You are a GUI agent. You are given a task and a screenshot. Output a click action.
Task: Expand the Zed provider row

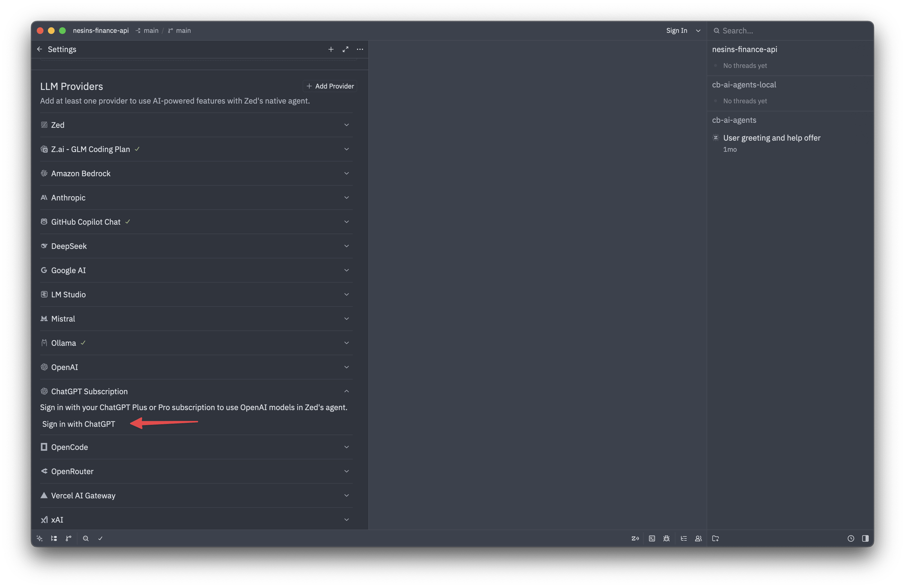(196, 125)
